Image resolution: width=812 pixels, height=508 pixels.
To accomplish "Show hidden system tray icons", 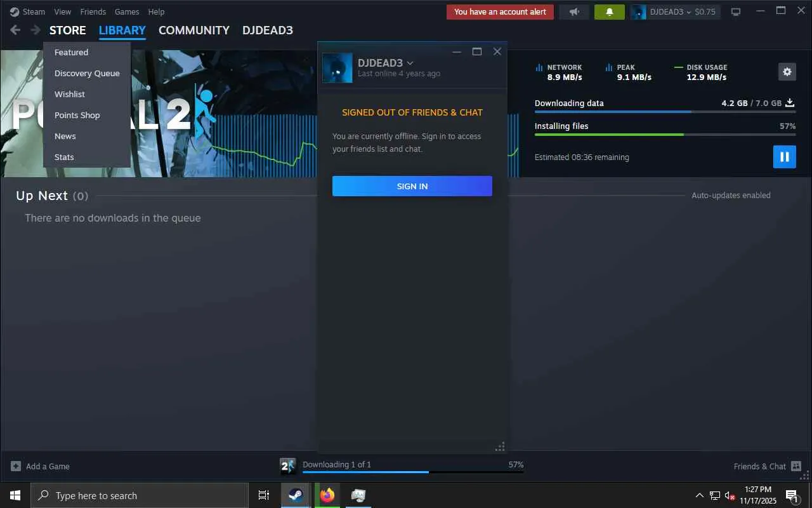I will click(700, 495).
